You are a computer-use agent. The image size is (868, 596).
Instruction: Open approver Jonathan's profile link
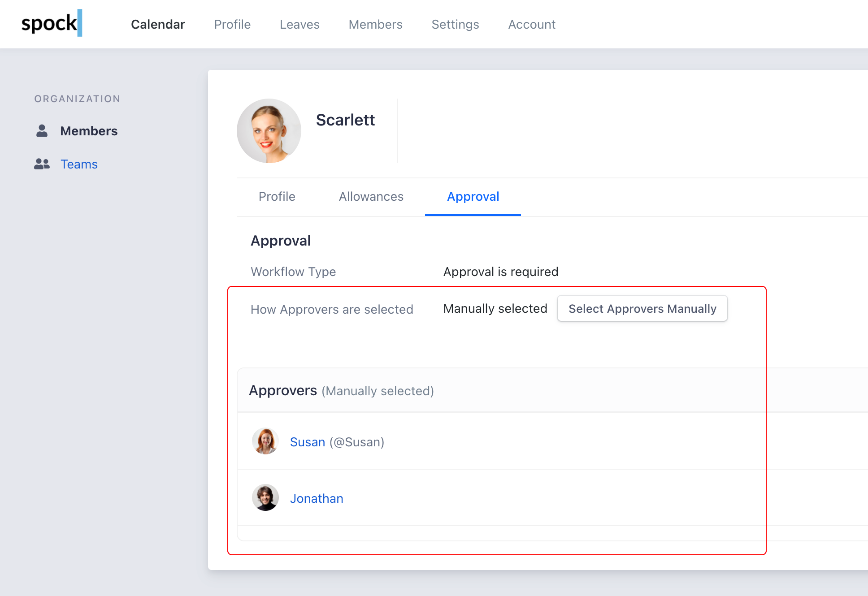317,498
